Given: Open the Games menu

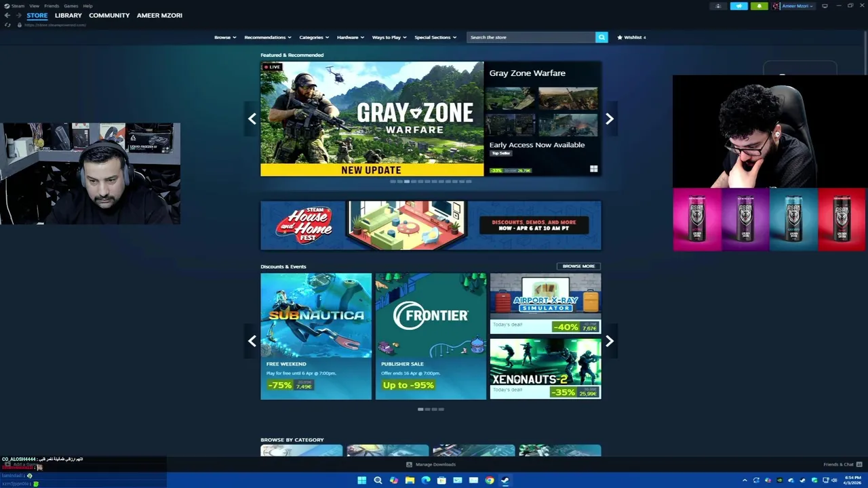Looking at the screenshot, I should [x=71, y=5].
